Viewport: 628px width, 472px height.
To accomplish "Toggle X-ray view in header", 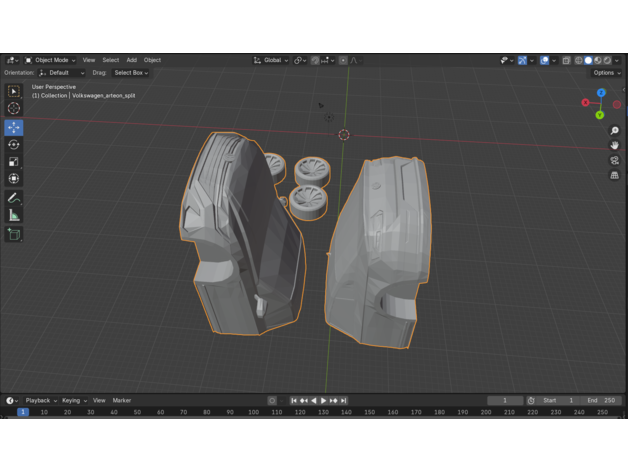I will point(566,60).
